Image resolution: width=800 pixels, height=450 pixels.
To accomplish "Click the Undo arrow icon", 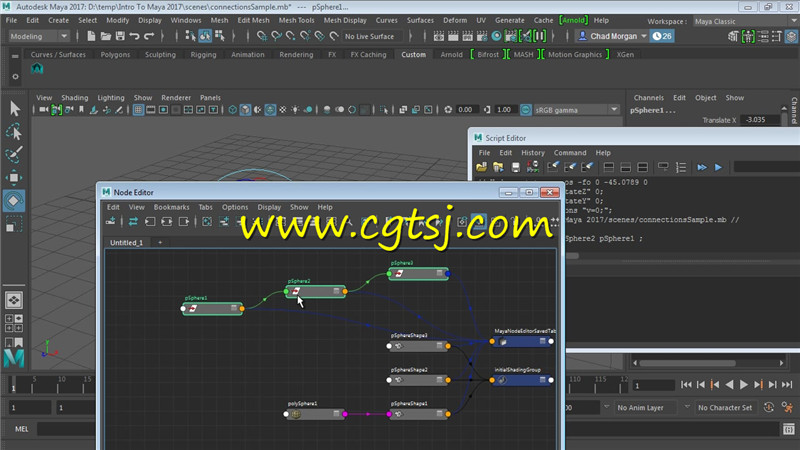I will coord(134,36).
